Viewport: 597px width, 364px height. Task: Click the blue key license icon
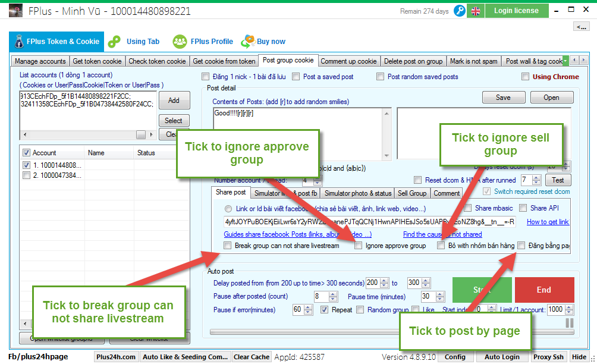[x=460, y=11]
